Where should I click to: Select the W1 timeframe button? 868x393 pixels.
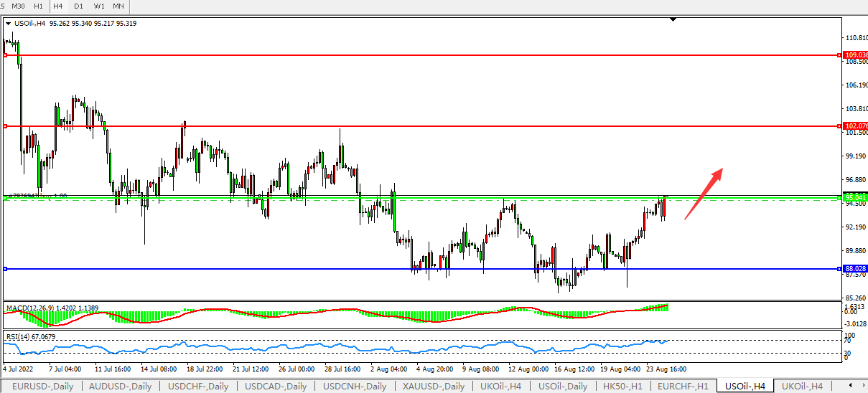coord(99,6)
